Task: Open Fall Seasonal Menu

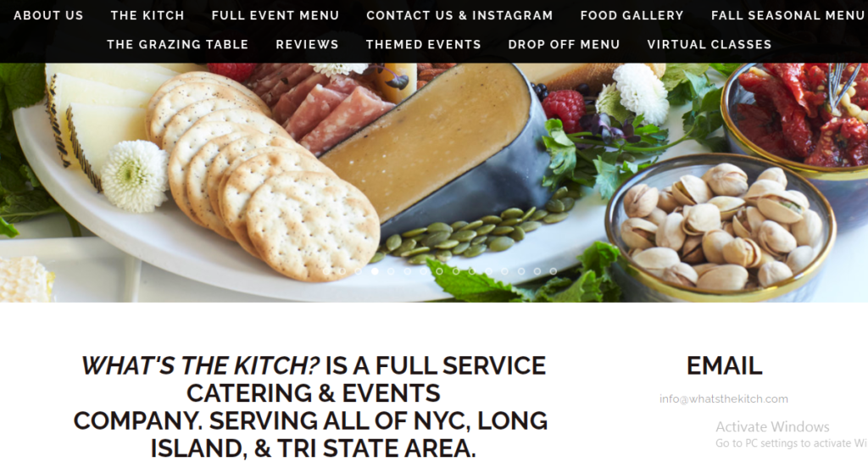Action: 787,15
